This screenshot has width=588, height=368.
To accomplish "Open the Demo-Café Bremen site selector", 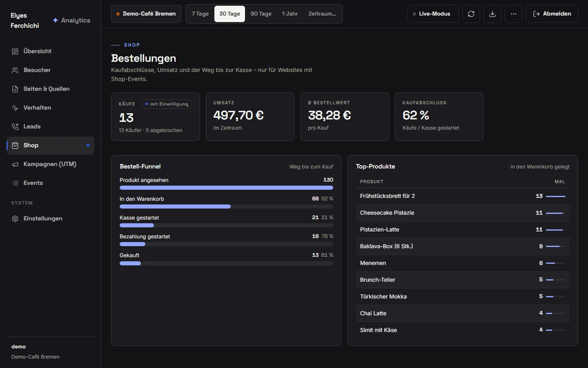I will 146,14.
